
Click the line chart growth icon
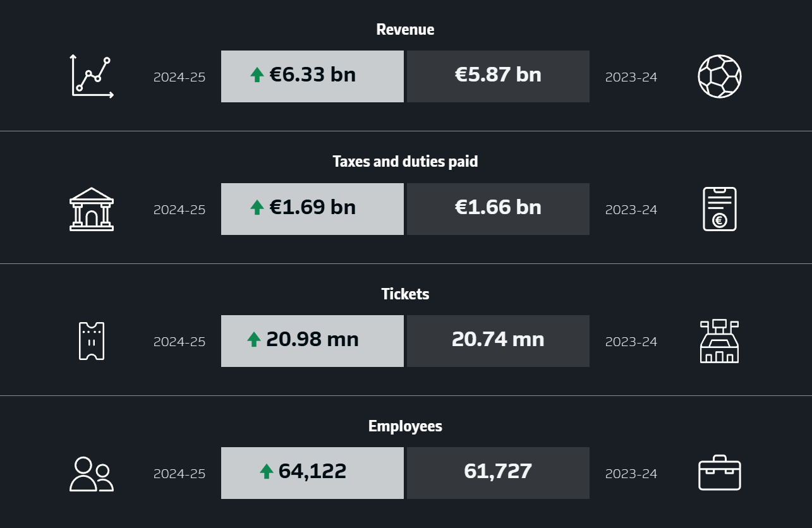(92, 76)
